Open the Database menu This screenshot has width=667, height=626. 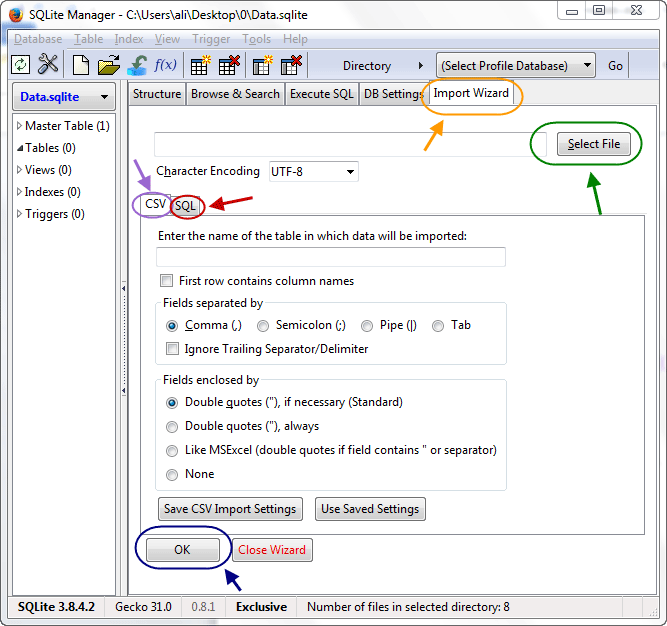coord(38,39)
